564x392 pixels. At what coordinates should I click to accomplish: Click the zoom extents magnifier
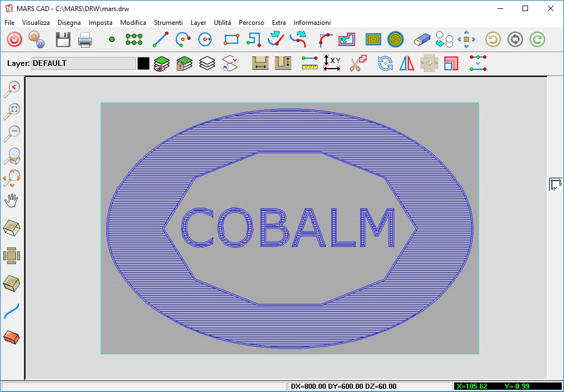click(12, 112)
